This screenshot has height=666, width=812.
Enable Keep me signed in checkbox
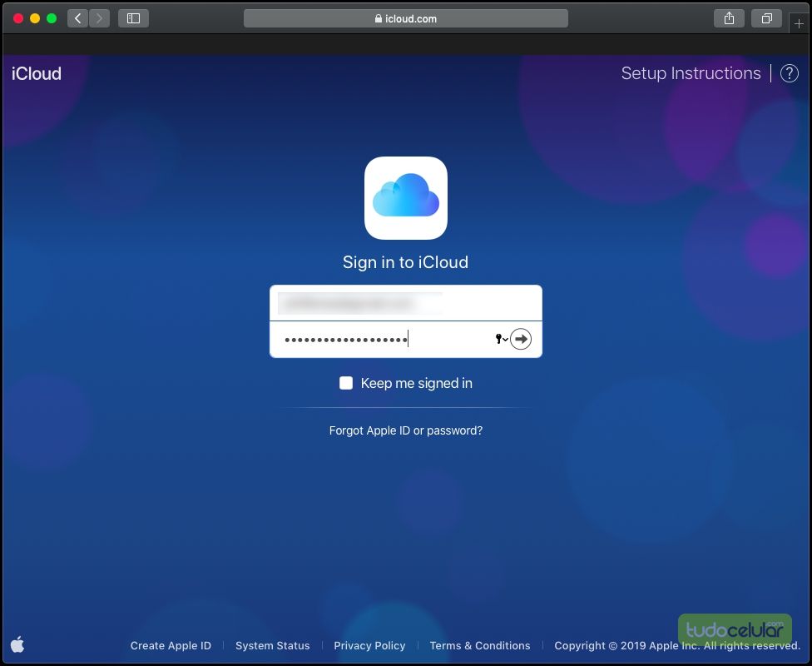point(346,383)
